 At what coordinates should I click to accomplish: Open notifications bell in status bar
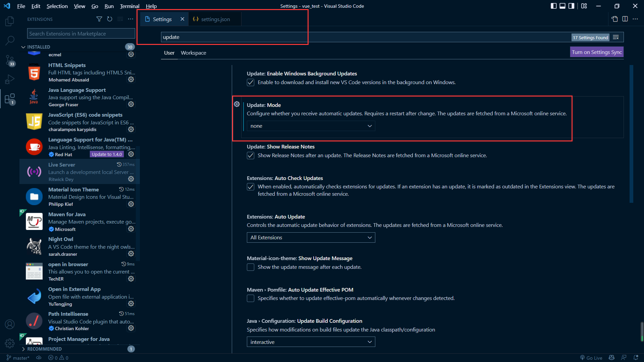pos(636,358)
